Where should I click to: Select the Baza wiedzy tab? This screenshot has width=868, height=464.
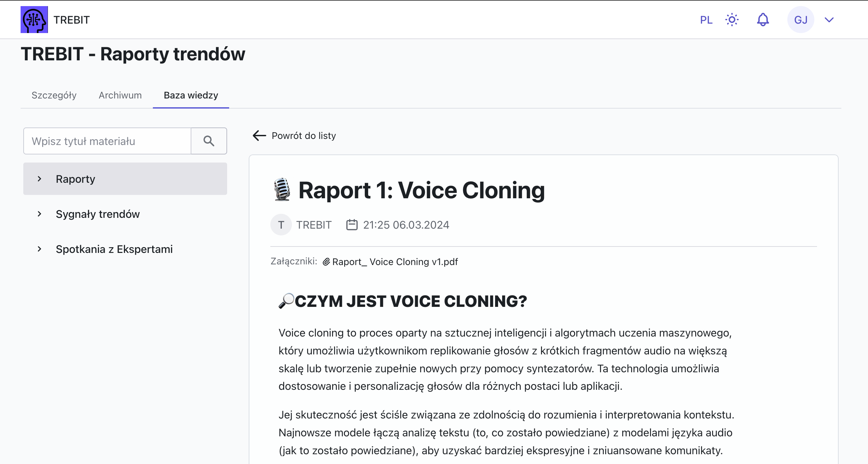[x=191, y=95]
